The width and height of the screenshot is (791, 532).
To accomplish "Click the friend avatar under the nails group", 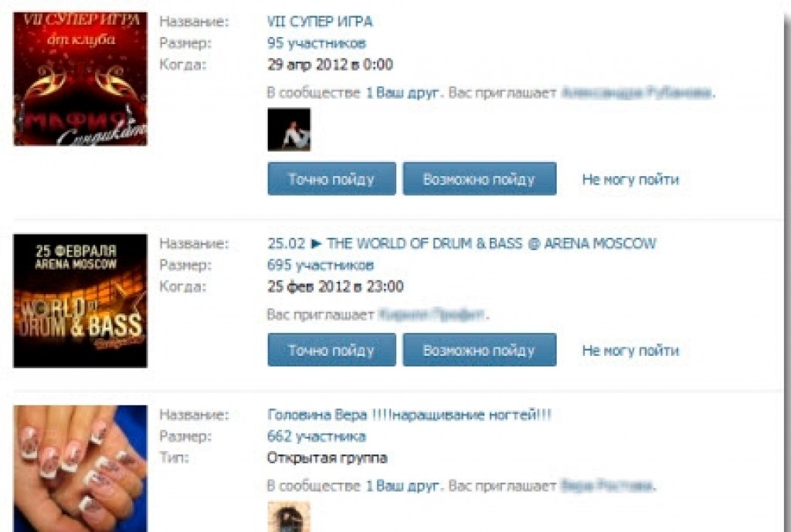I will click(x=289, y=517).
